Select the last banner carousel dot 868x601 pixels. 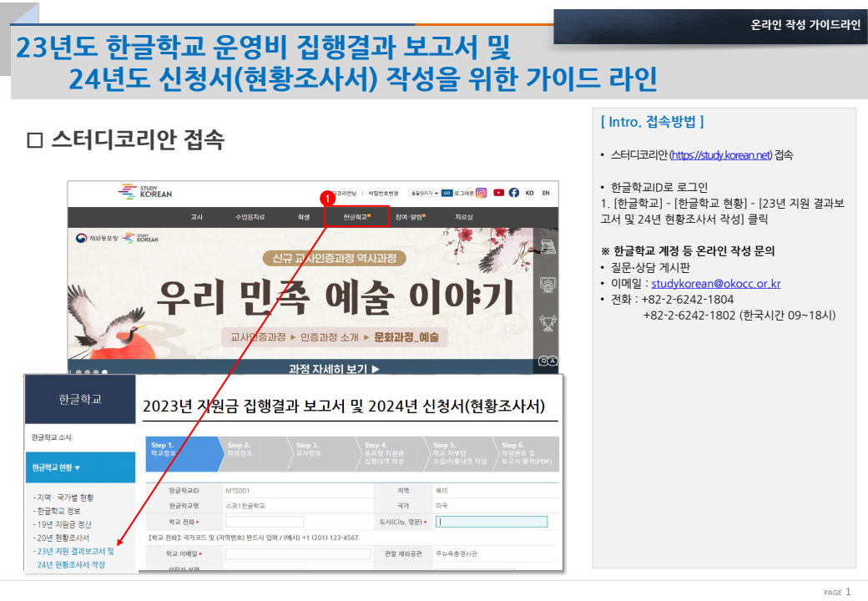pyautogui.click(x=104, y=372)
